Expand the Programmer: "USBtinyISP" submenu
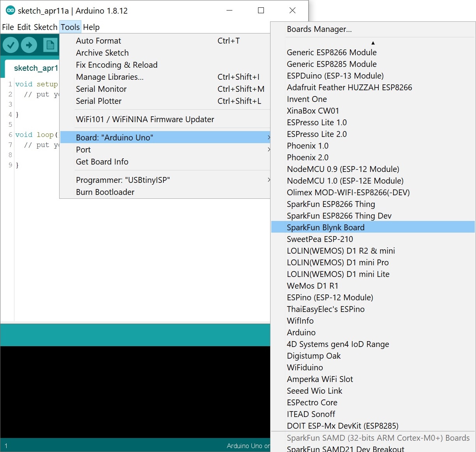The height and width of the screenshot is (452, 476). click(x=165, y=180)
